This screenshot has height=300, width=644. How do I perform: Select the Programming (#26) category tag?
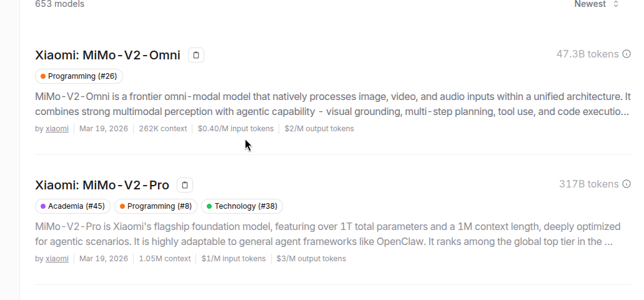pyautogui.click(x=79, y=76)
